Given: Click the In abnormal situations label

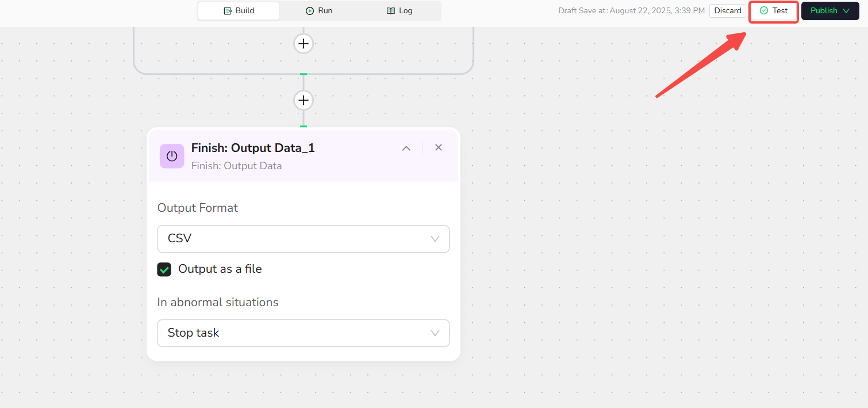Looking at the screenshot, I should point(218,302).
